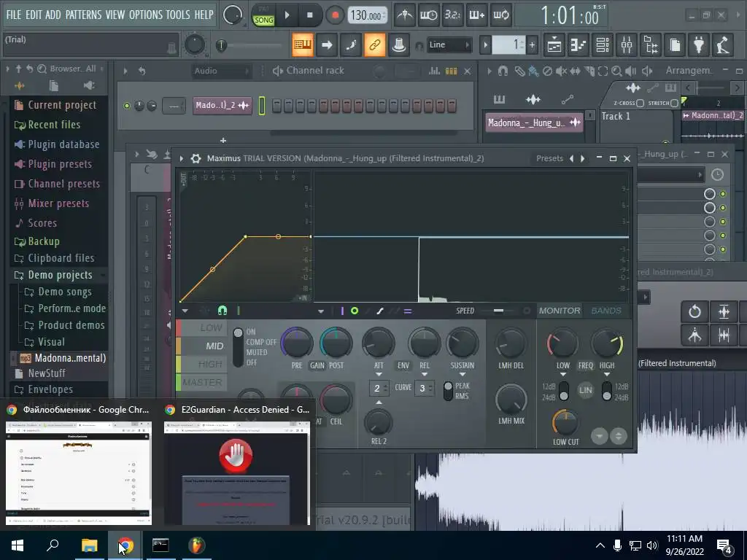Toggle PAT/SONG mode button
Image resolution: width=747 pixels, height=560 pixels.
point(263,16)
